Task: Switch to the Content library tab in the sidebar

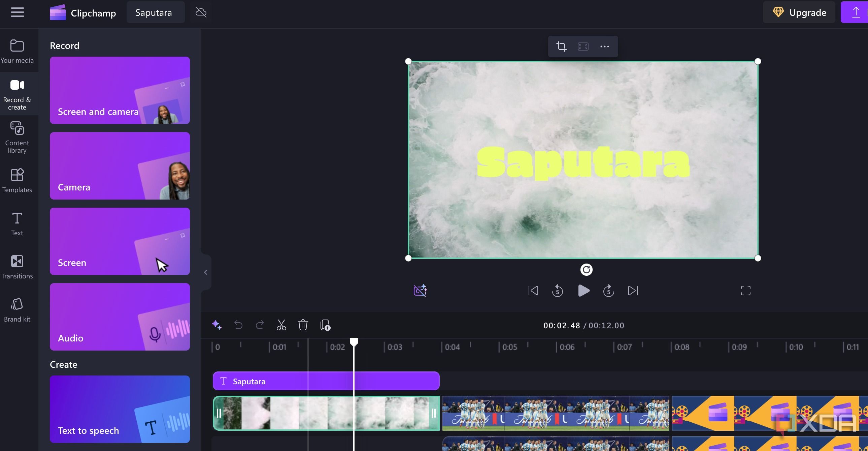Action: click(17, 137)
